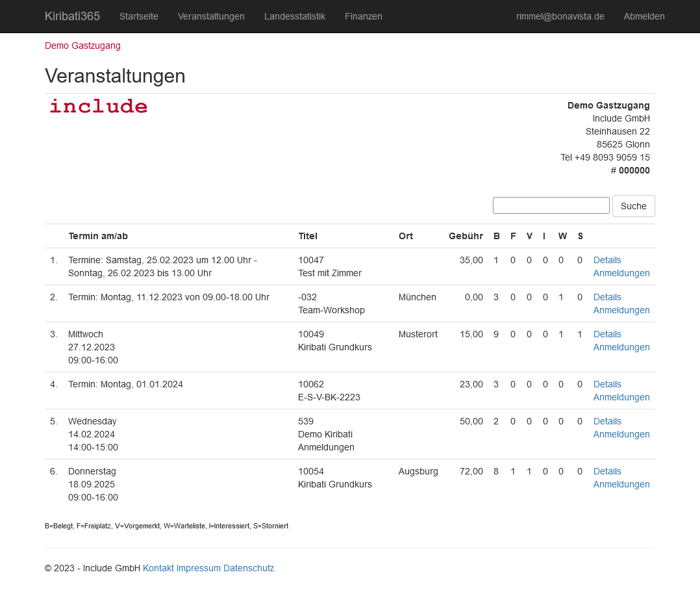Image resolution: width=700 pixels, height=594 pixels.
Task: Click the Termin: Montag, 01.01.2024 text
Action: tap(125, 384)
